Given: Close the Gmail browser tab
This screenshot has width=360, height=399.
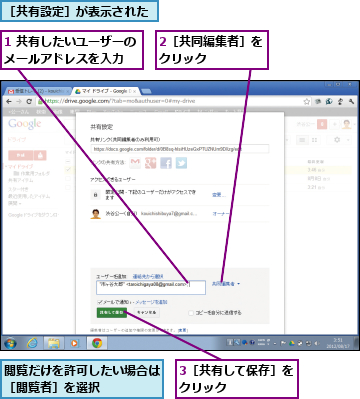Looking at the screenshot, I should pos(68,91).
